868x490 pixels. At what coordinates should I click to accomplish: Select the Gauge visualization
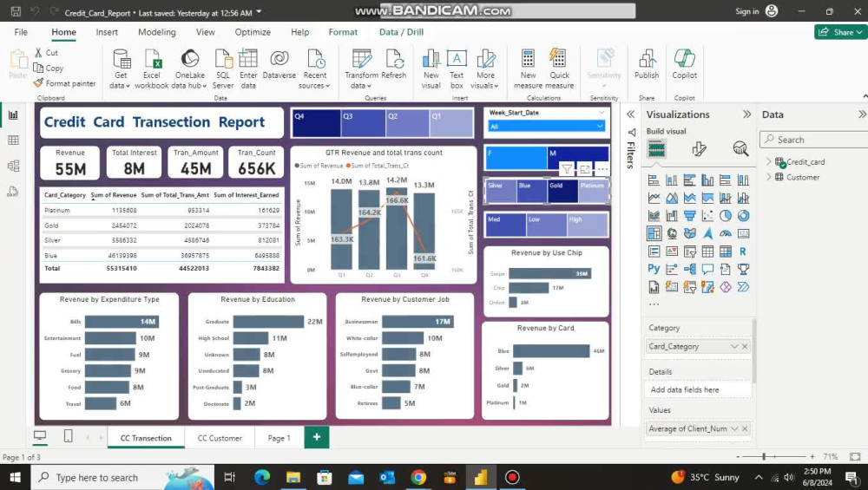click(x=725, y=233)
